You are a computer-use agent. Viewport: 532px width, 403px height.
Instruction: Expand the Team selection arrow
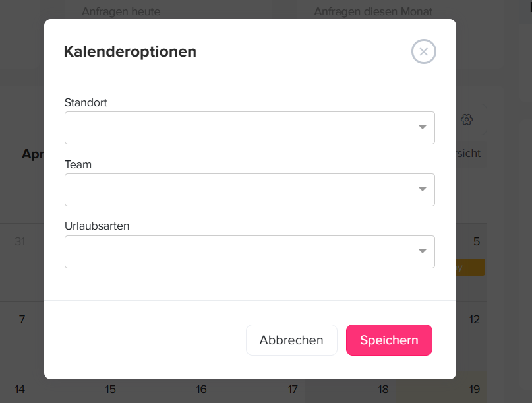(422, 189)
